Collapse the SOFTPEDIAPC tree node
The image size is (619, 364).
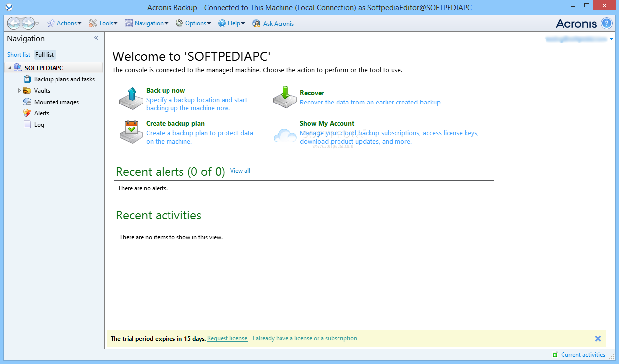pos(10,68)
